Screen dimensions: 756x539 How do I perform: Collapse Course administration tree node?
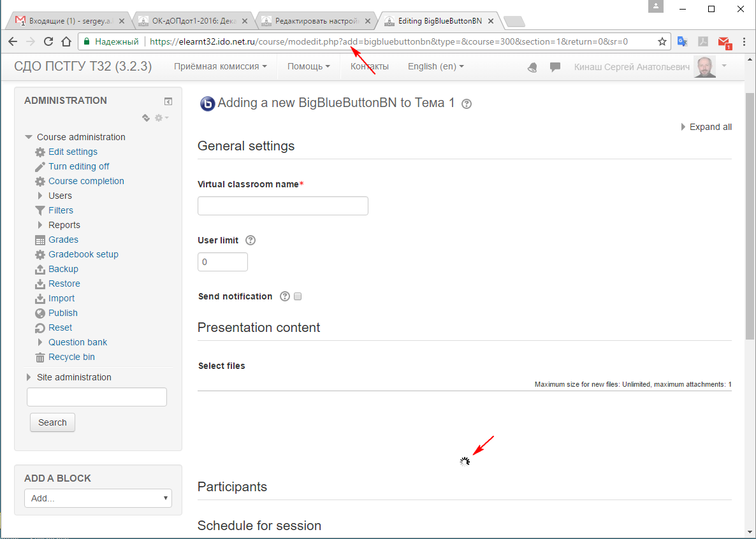pyautogui.click(x=29, y=138)
